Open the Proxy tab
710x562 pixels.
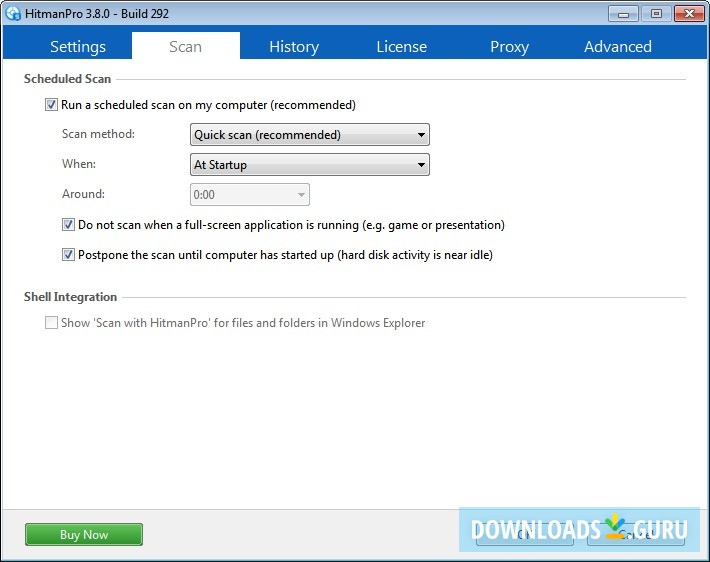(509, 46)
